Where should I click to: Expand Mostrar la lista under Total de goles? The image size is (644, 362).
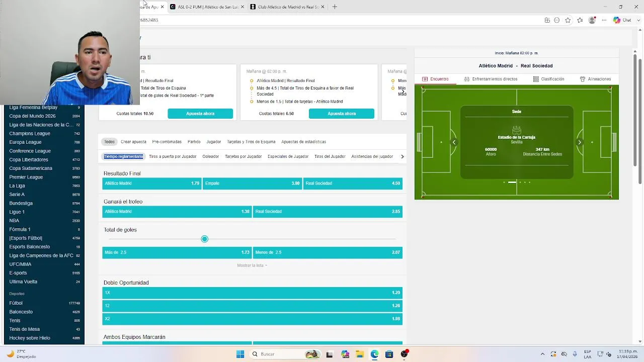coord(252,265)
